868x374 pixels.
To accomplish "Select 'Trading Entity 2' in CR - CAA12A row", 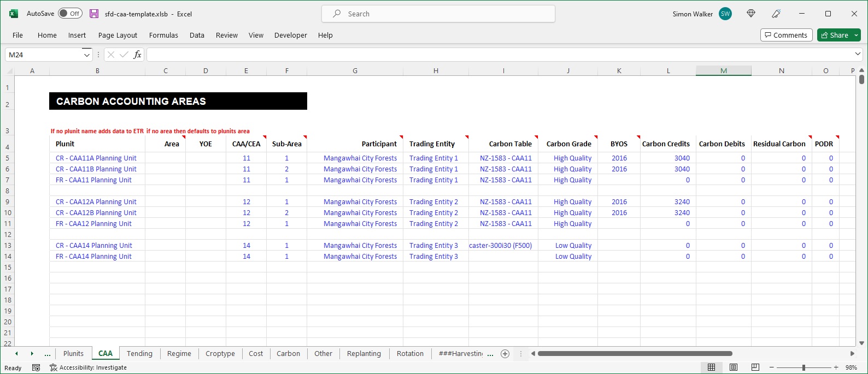I will [x=436, y=201].
